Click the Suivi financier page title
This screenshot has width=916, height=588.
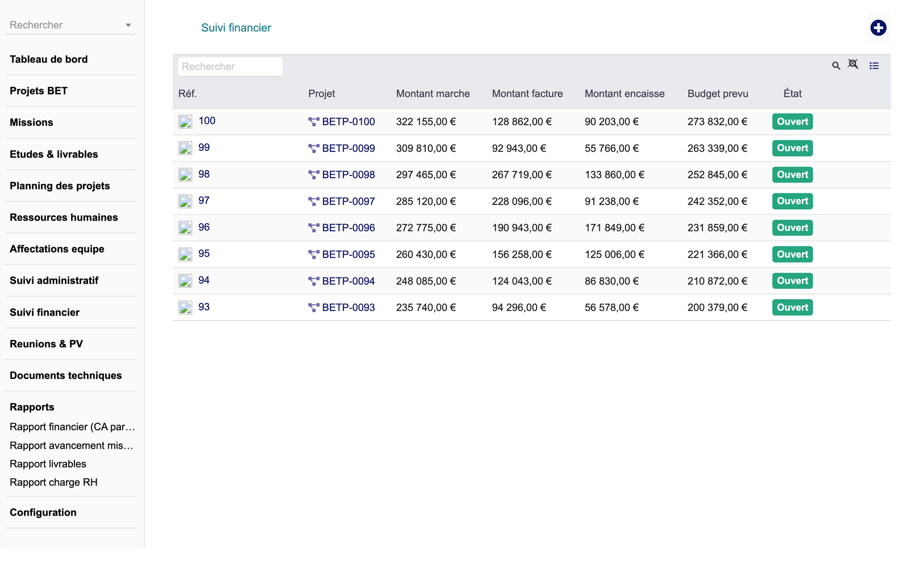click(236, 28)
